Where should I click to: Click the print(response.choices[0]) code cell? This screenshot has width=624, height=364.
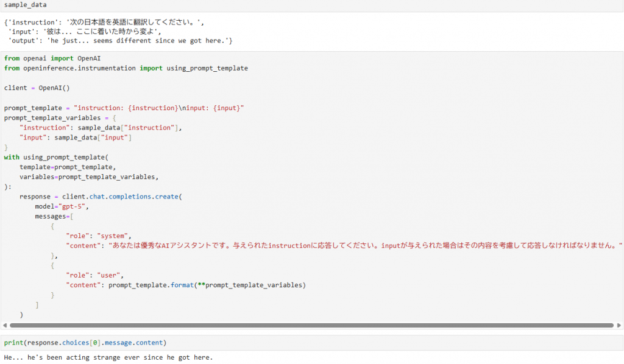85,343
